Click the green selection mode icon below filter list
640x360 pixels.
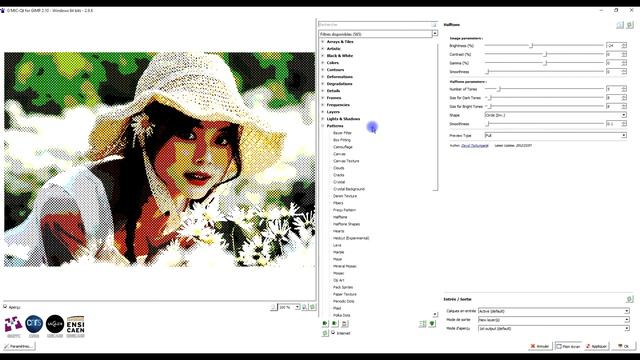(x=432, y=324)
